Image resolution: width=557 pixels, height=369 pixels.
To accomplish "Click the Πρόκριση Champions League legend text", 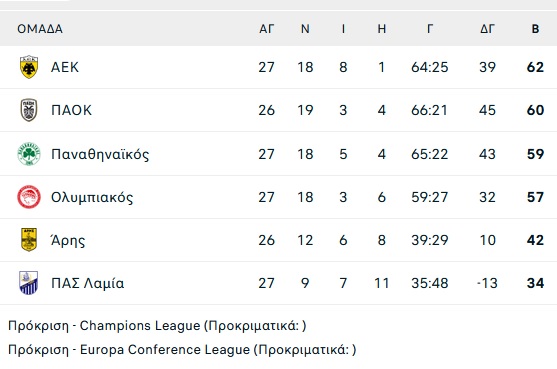I will [x=157, y=326].
